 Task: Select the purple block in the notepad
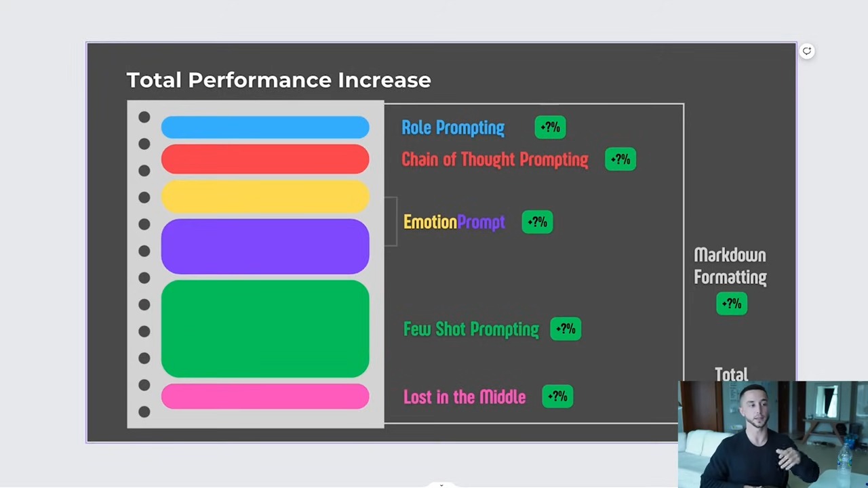[x=265, y=246]
